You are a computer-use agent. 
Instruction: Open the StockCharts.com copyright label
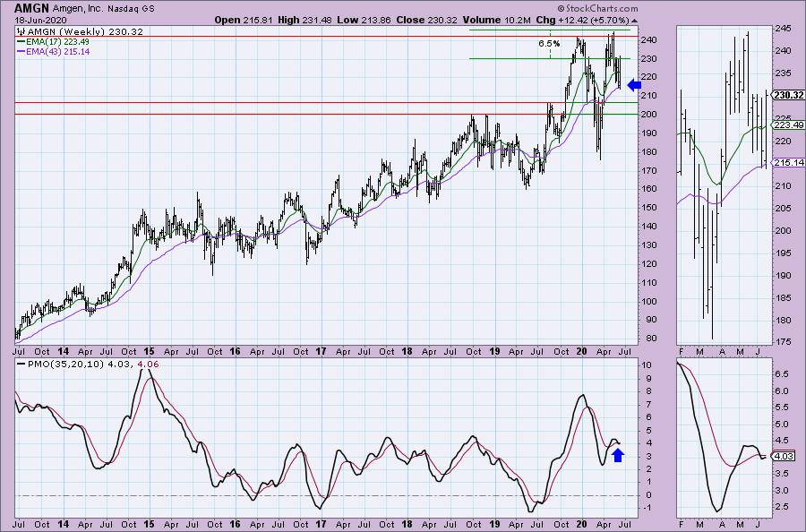597,8
